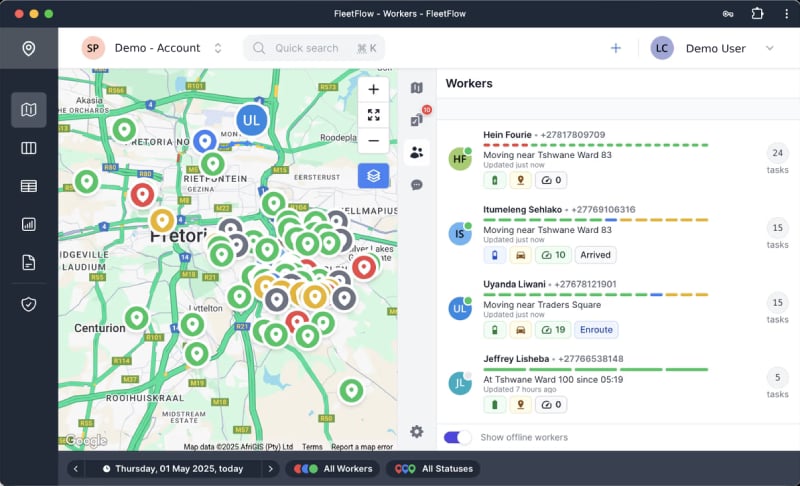This screenshot has width=800, height=486.
Task: Open the documents report icon in sidebar
Action: [29, 263]
